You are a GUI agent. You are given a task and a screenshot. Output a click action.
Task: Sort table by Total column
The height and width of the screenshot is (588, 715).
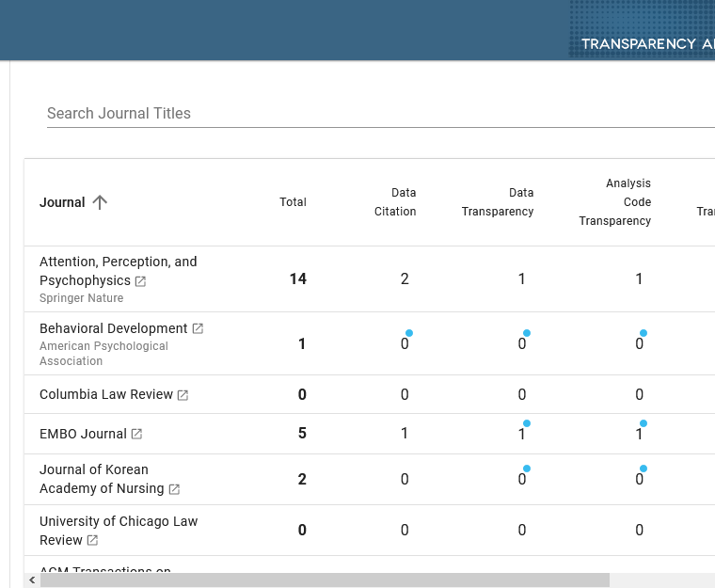pyautogui.click(x=293, y=202)
